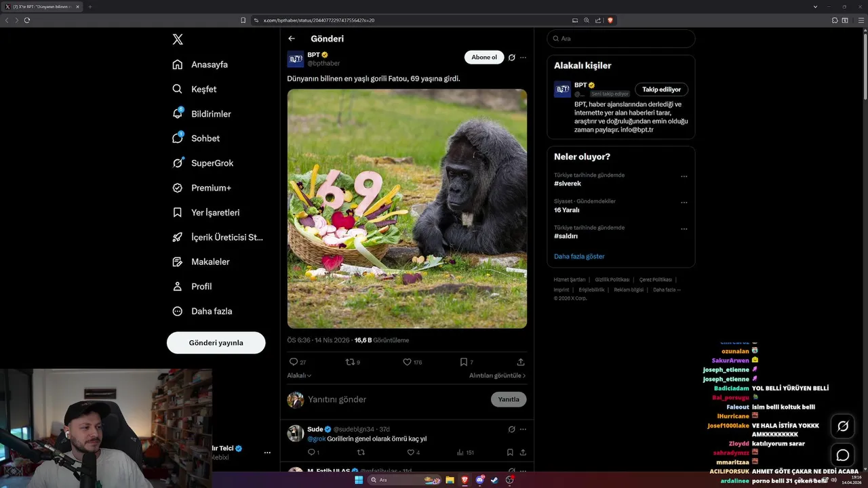
Task: Click Alıntıları görüntüle link
Action: [x=497, y=375]
